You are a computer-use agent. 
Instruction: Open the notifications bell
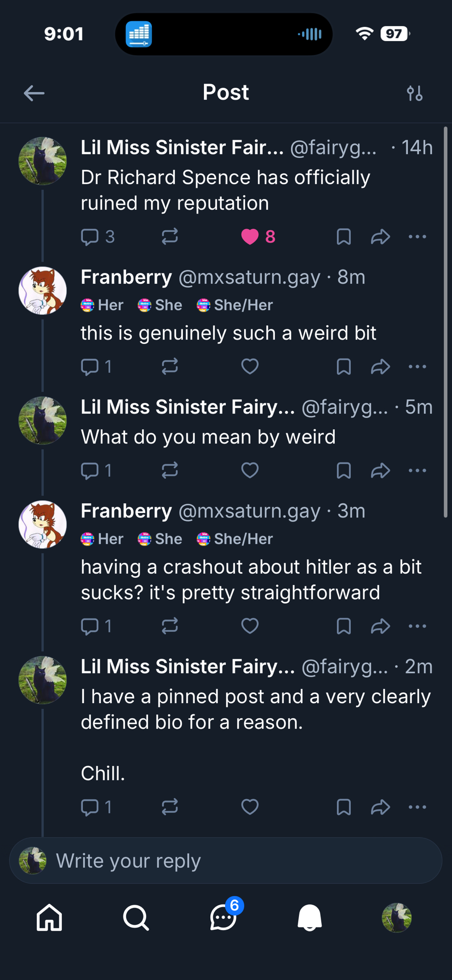(x=310, y=917)
